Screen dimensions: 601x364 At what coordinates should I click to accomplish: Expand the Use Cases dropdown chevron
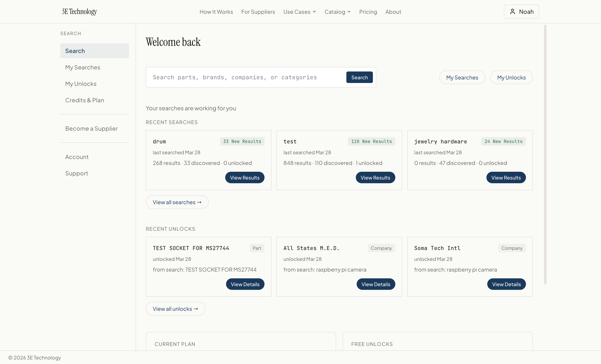(x=314, y=12)
